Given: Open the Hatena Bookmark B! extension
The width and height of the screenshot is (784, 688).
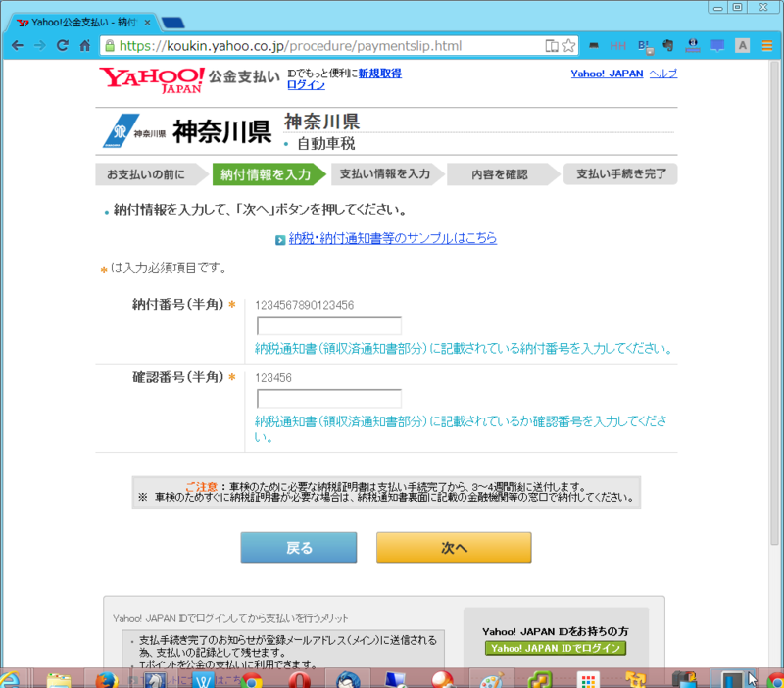Looking at the screenshot, I should point(644,46).
